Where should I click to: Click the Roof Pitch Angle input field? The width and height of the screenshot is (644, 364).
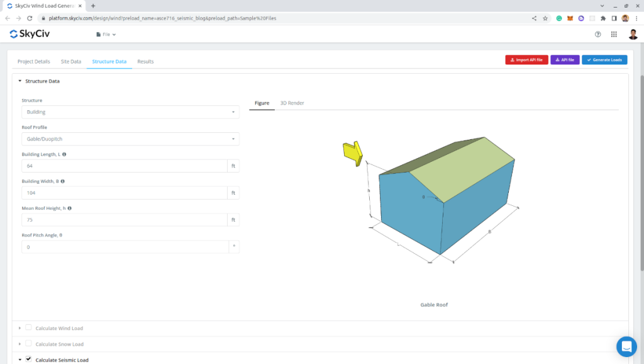coord(125,247)
